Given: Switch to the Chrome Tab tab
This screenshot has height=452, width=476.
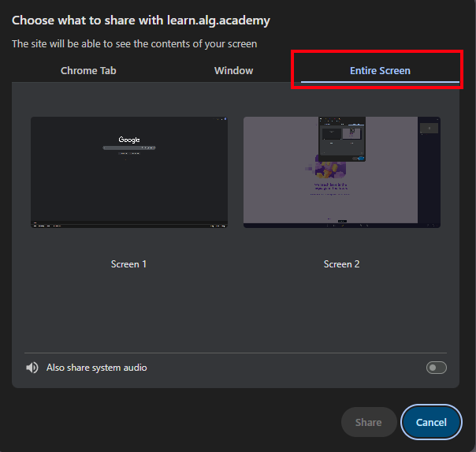Looking at the screenshot, I should click(88, 71).
